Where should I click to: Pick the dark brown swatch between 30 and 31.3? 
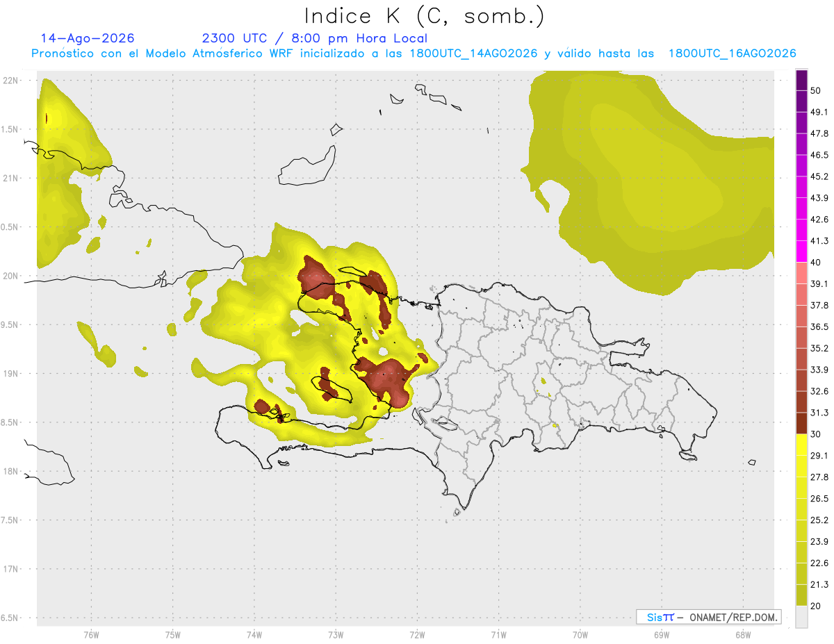pos(801,423)
